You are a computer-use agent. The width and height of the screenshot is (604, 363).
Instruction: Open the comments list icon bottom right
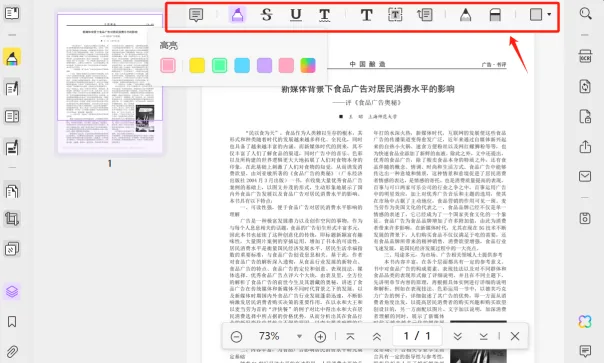click(x=585, y=351)
